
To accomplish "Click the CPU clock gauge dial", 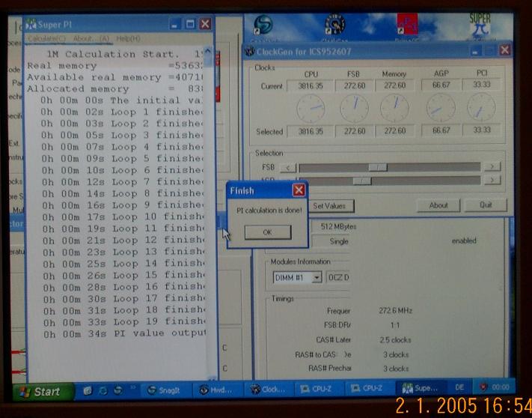I will pos(311,109).
